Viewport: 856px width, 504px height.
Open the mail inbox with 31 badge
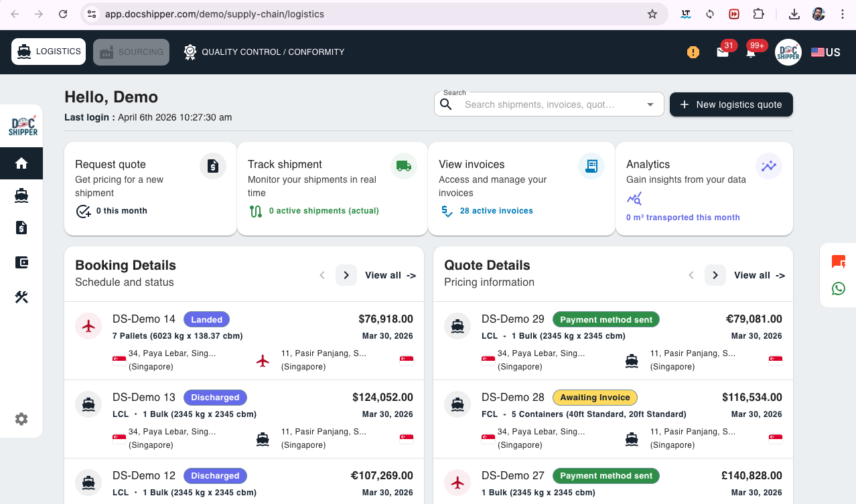[x=723, y=52]
